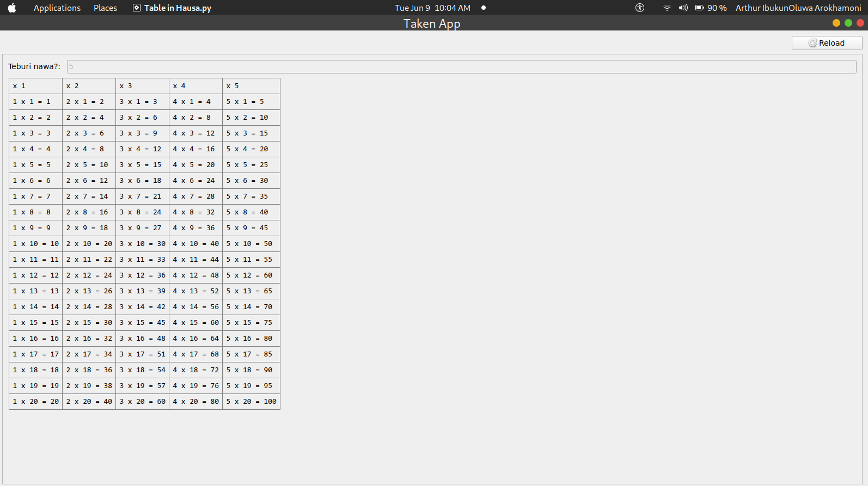868x486 pixels.
Task: Click the cell 3 x 17 = 51
Action: coord(143,354)
